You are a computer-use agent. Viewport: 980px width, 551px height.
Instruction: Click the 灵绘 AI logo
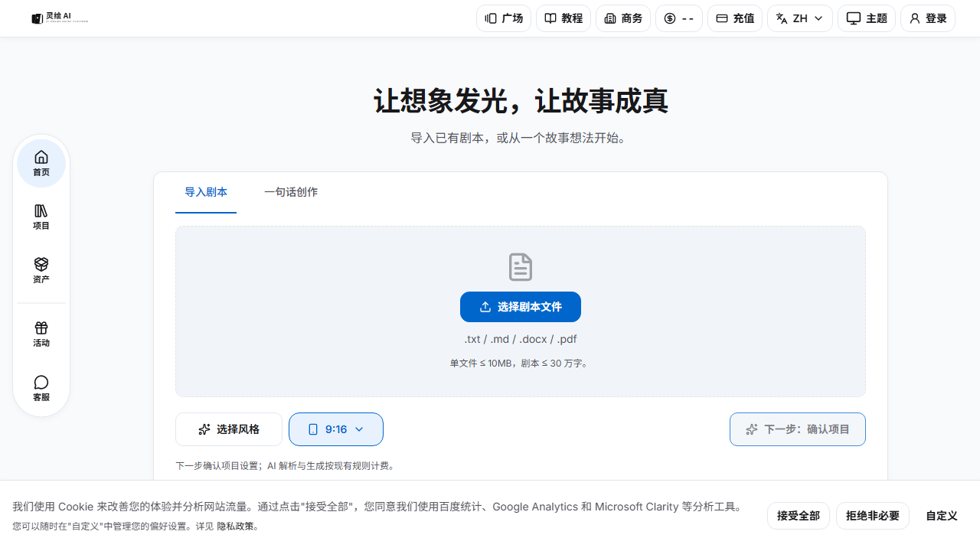pos(60,18)
